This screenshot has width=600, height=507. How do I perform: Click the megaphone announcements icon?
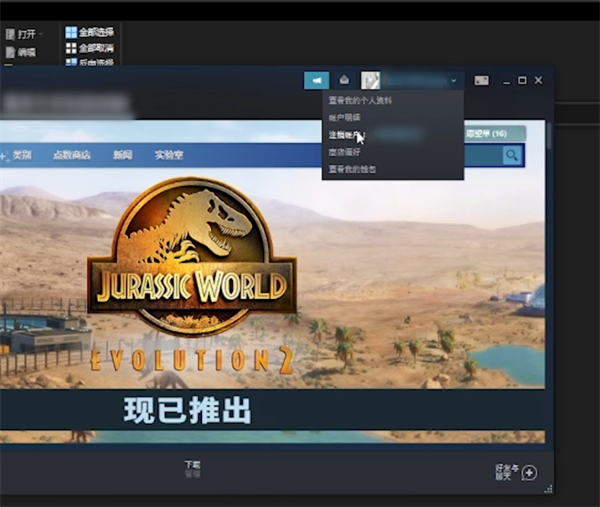[x=316, y=80]
